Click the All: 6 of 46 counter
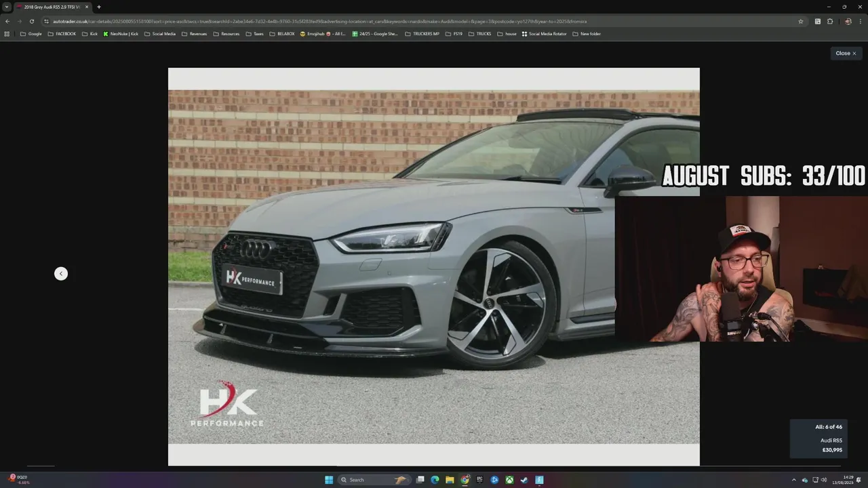The image size is (868, 488). tap(829, 427)
